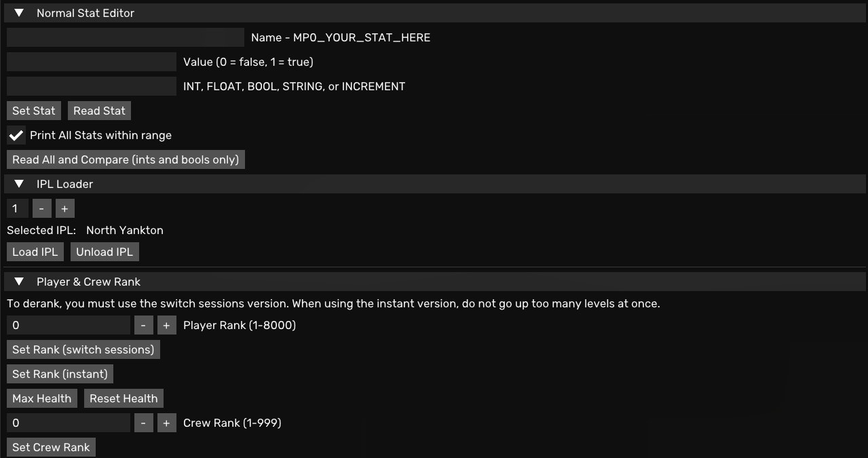Image resolution: width=868 pixels, height=458 pixels.
Task: Load the selected IPL
Action: click(x=35, y=252)
